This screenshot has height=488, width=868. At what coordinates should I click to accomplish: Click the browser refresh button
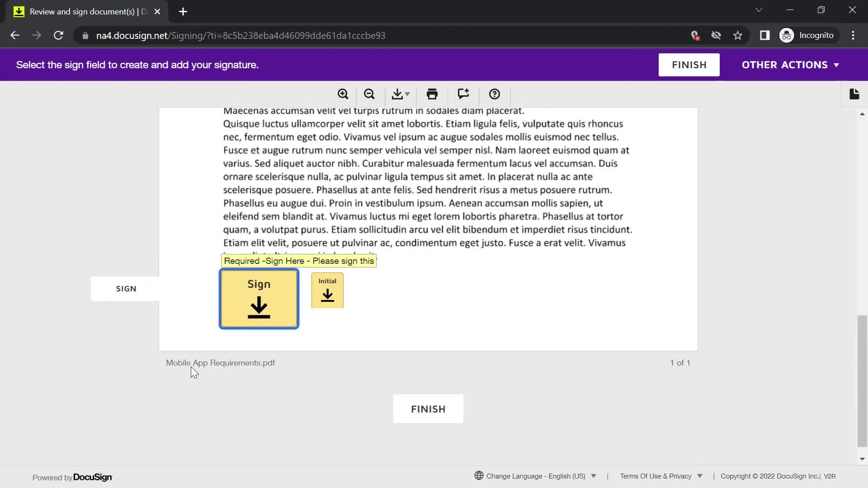click(58, 36)
